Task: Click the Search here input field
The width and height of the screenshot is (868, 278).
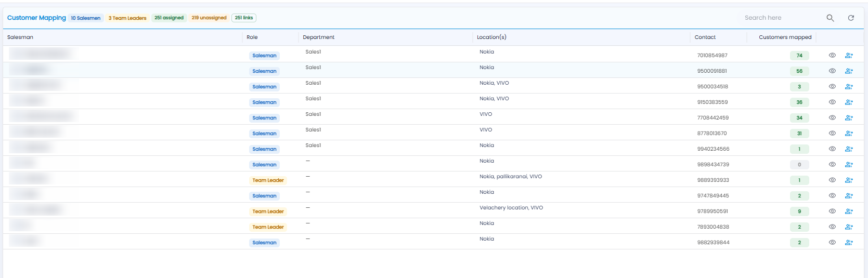Action: pos(780,18)
